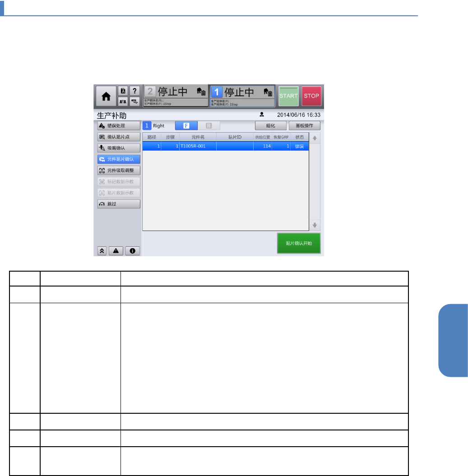Screen dimensions: 468x476
Task: Click the double chevron collapse icon
Action: [x=102, y=251]
